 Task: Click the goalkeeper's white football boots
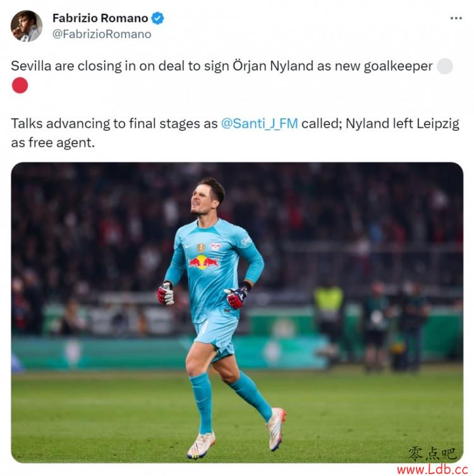coord(201,446)
